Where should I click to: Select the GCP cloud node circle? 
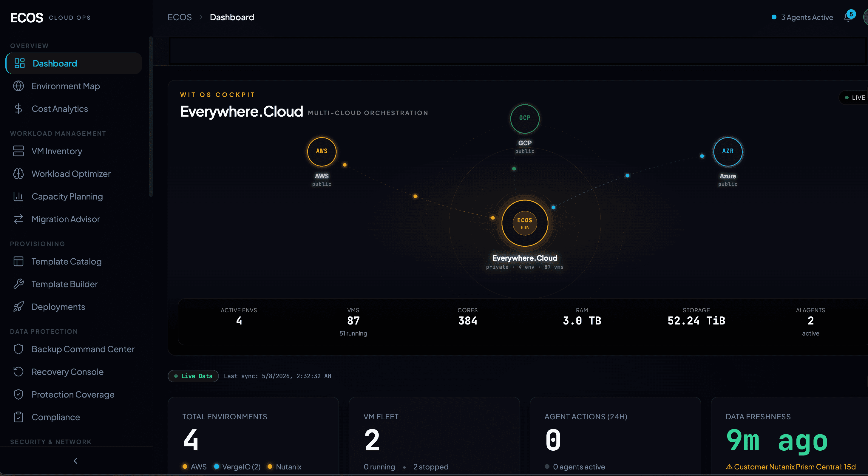click(525, 119)
